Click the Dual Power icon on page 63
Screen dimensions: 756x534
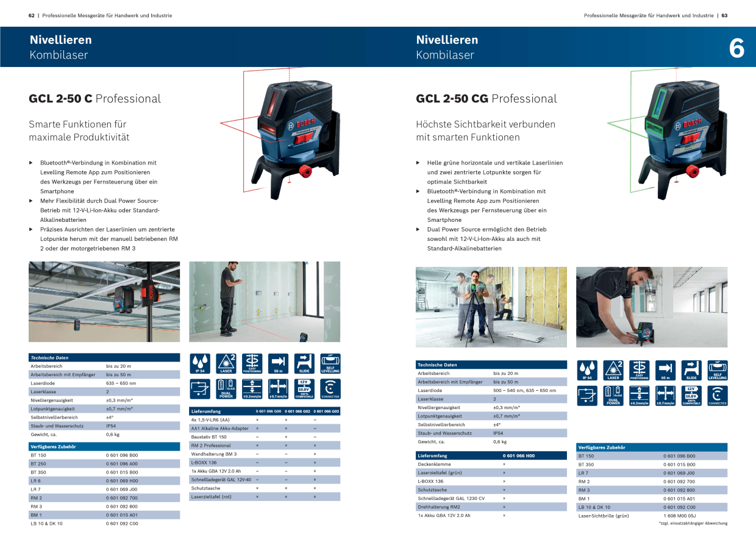(x=613, y=396)
